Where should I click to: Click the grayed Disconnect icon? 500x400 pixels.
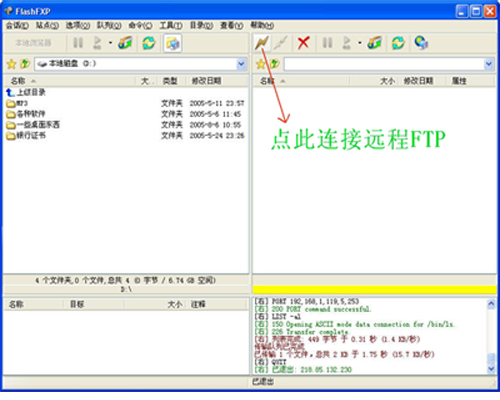point(280,43)
